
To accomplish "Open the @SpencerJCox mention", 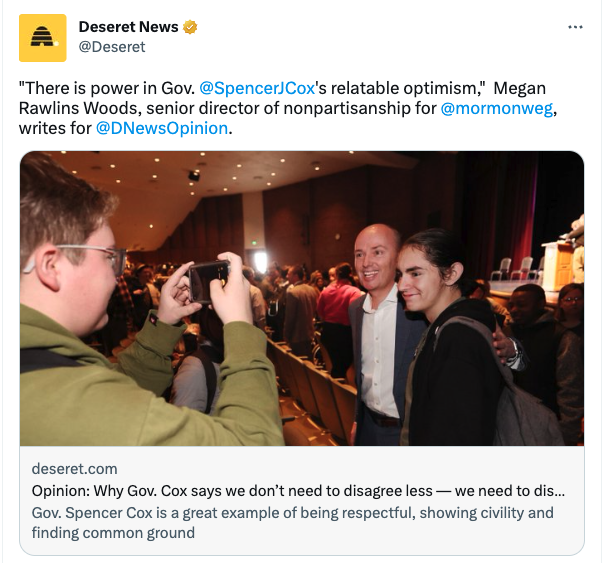I will pos(257,88).
